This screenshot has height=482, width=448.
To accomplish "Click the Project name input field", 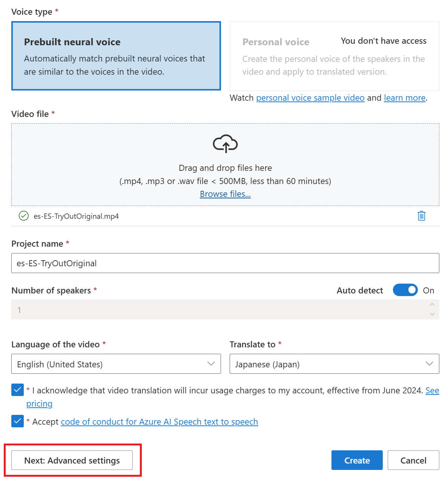I will tap(225, 263).
